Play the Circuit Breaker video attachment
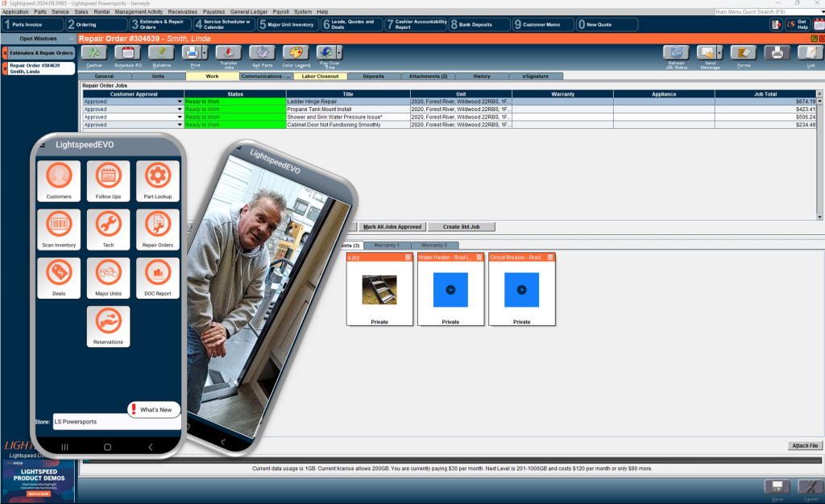Screen dimensions: 825x504 (x=521, y=290)
